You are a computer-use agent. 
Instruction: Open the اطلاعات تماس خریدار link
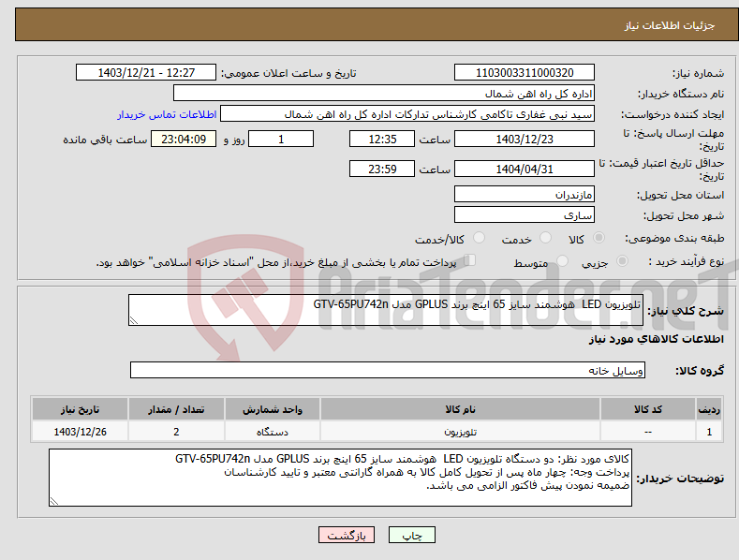point(167,114)
